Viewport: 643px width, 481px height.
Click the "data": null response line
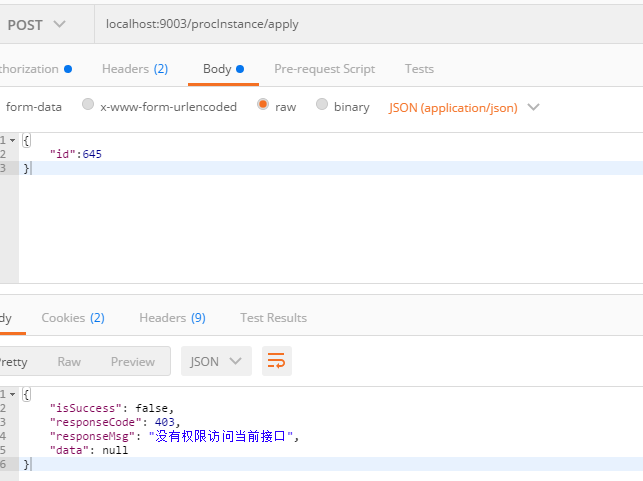point(89,450)
